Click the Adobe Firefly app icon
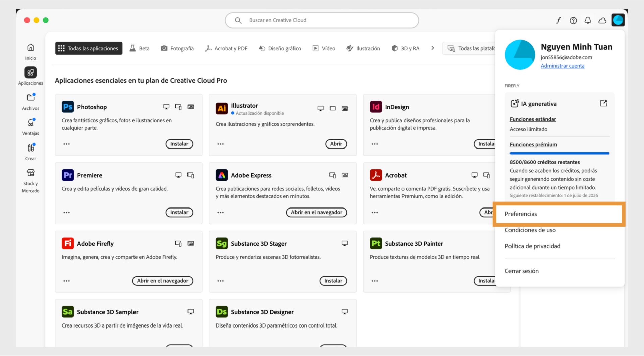 (68, 243)
